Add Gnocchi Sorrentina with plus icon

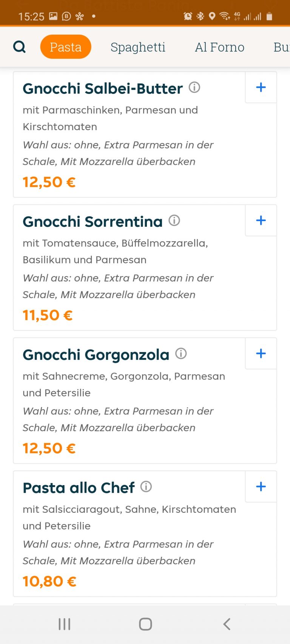[x=261, y=221]
